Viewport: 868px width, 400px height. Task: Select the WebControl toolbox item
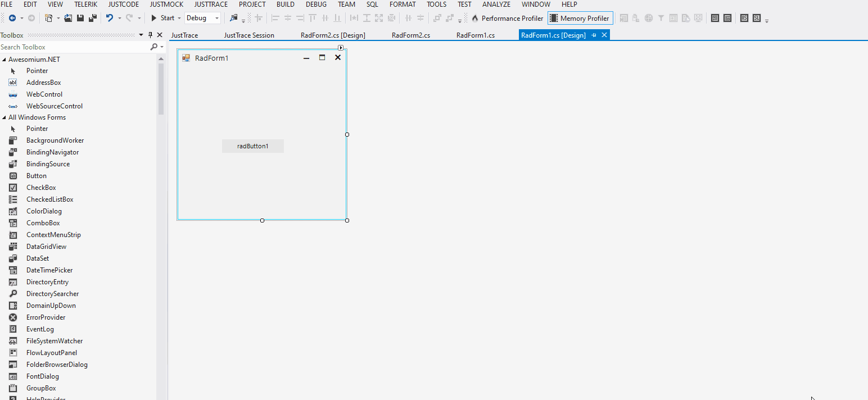(x=44, y=94)
